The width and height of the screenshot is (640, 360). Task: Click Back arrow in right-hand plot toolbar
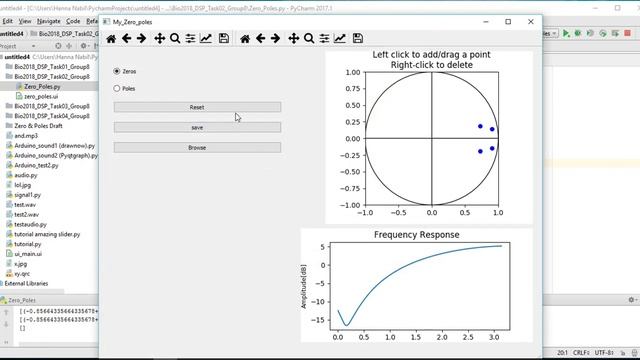[260, 38]
